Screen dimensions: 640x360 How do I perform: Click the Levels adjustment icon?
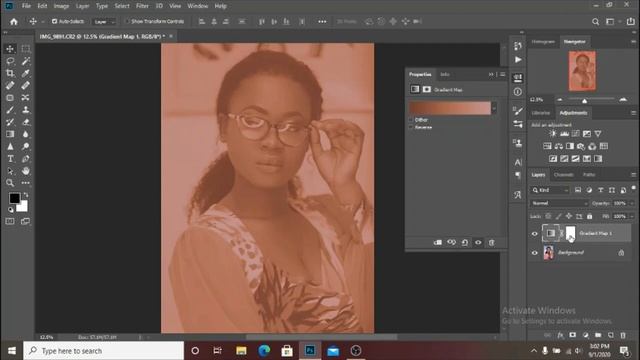click(564, 133)
